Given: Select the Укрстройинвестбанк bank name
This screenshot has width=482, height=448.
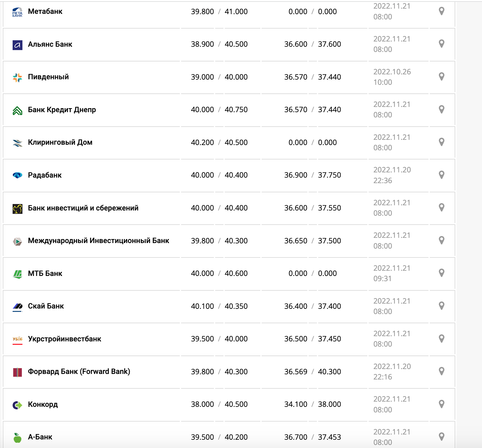Looking at the screenshot, I should 65,339.
